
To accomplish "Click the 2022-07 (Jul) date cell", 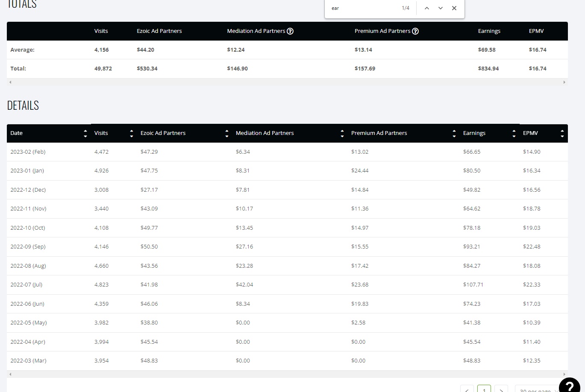I will (26, 284).
